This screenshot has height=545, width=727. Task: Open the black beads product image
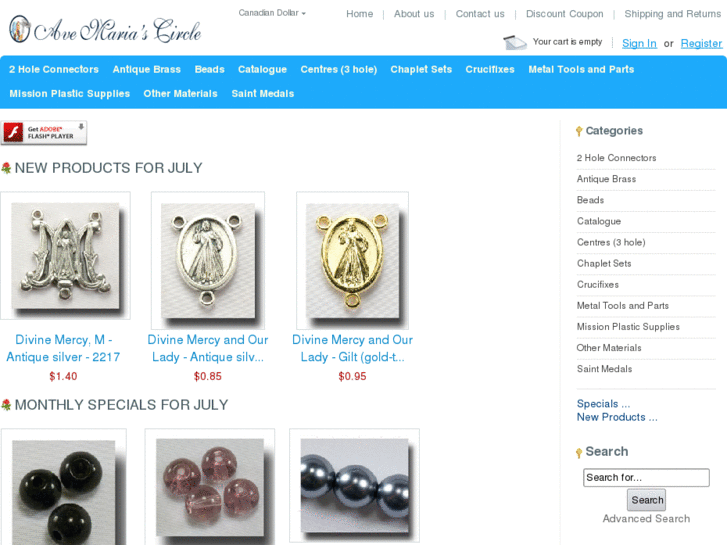[64, 487]
